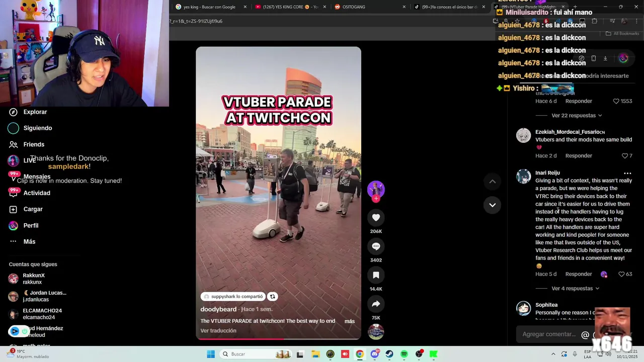
Task: Open the green Kick app taskbar icon
Action: [433, 354]
